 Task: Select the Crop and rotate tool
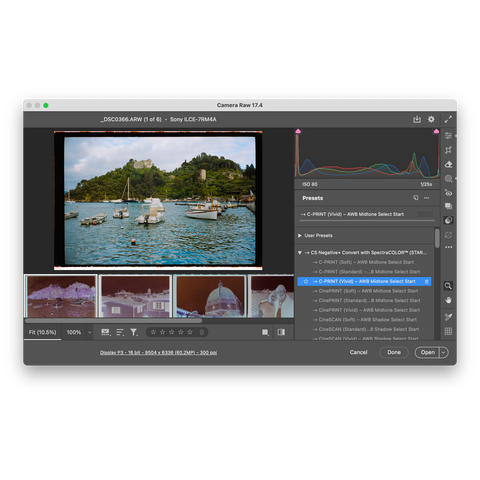pyautogui.click(x=448, y=150)
